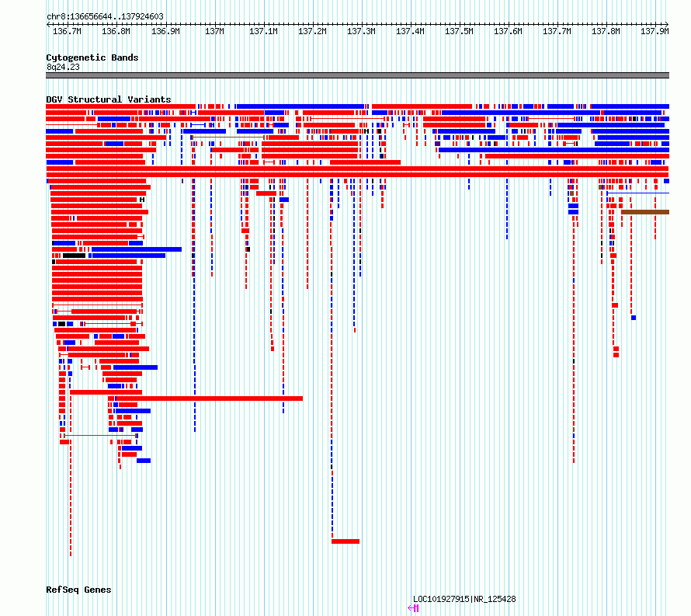691x616 pixels.
Task: Select the 136.8M ruler tick label
Action: [x=116, y=31]
